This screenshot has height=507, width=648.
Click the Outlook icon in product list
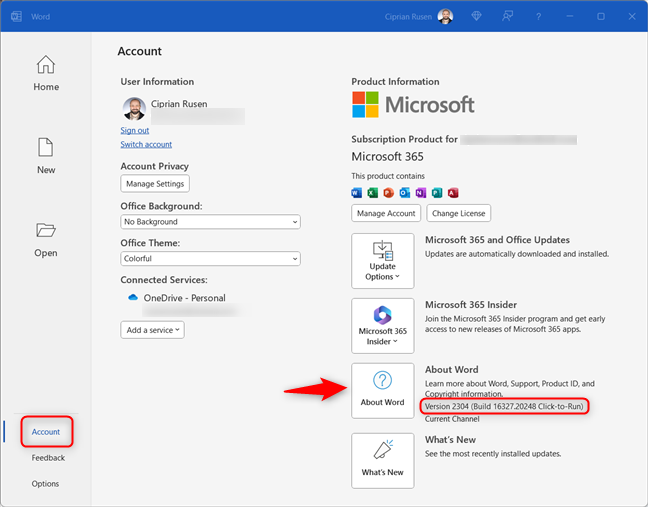405,193
